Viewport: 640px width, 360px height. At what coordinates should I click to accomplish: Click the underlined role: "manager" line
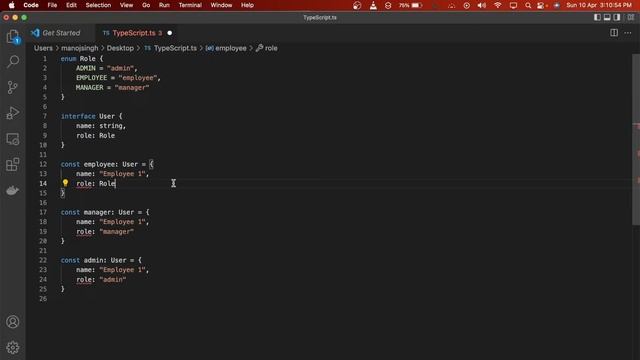point(105,231)
